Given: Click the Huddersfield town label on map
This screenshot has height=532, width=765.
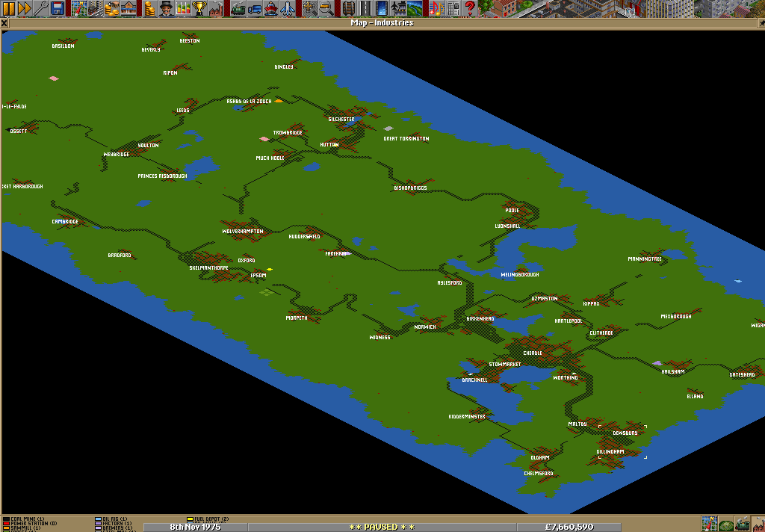Looking at the screenshot, I should tap(304, 236).
